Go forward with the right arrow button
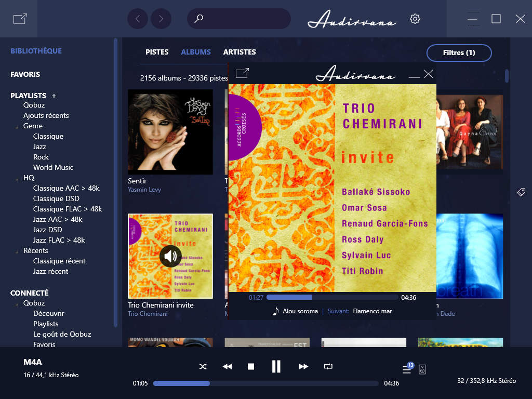532x399 pixels. pos(161,19)
